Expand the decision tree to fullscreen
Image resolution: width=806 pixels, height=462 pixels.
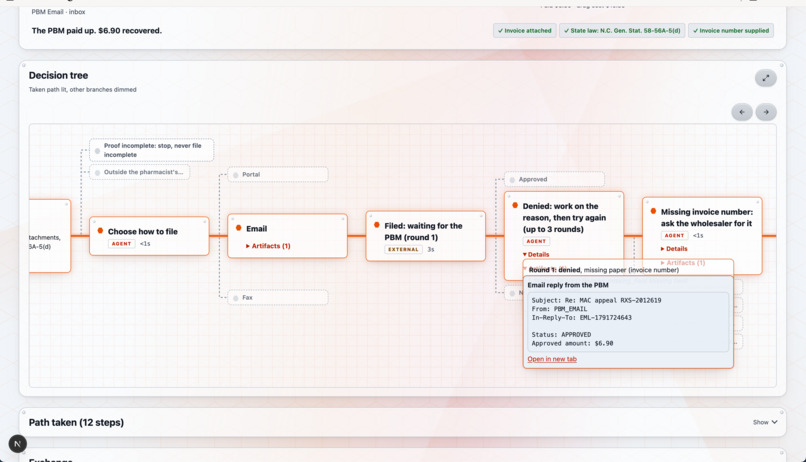tap(765, 78)
